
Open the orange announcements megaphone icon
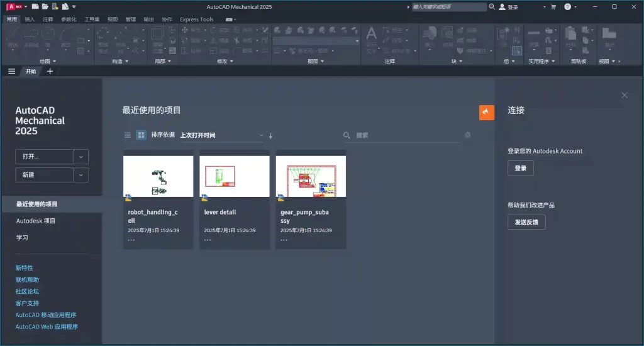[487, 112]
